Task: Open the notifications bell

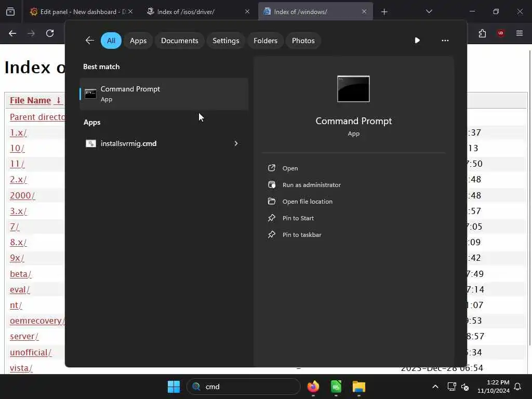Action: 518,387
